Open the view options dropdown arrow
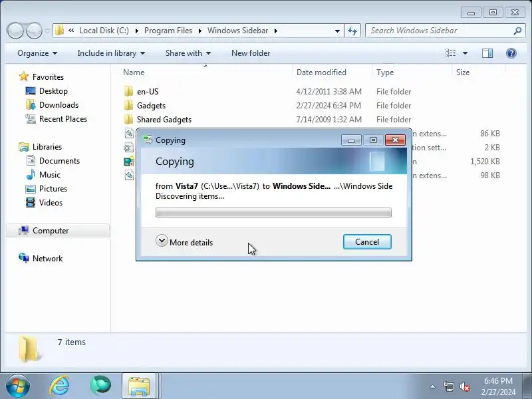Image resolution: width=532 pixels, height=399 pixels. 465,53
